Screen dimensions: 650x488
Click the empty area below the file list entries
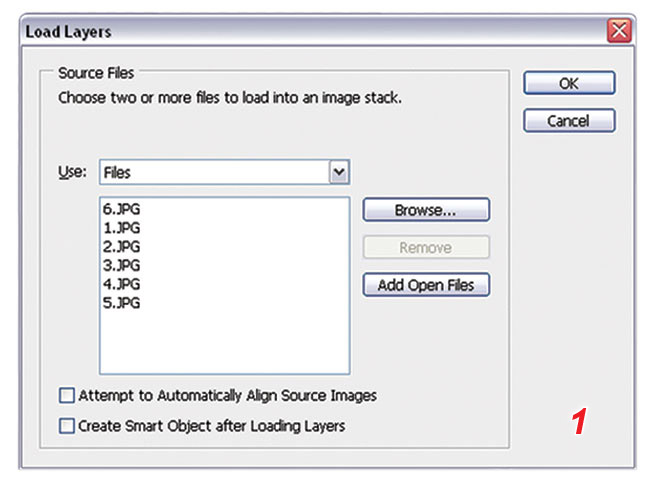[224, 342]
